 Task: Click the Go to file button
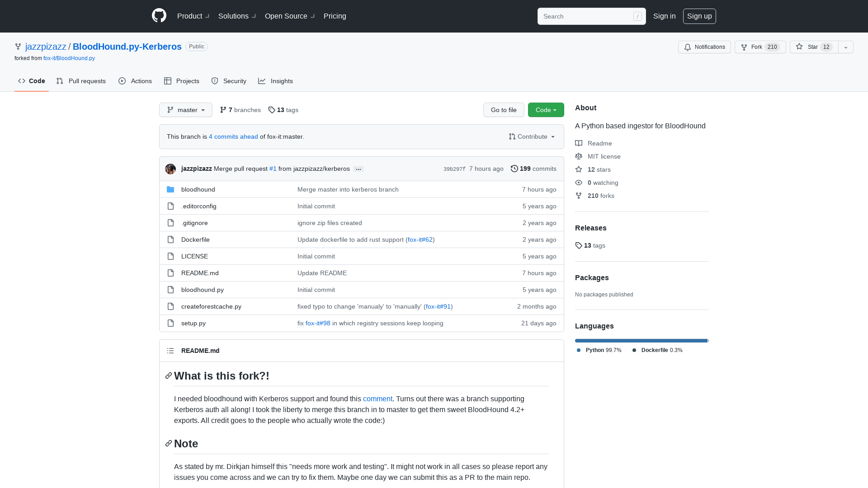pos(504,110)
